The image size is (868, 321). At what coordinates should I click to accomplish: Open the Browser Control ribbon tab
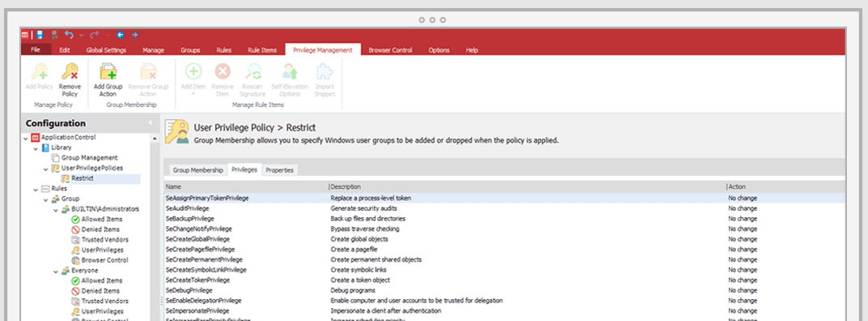point(390,50)
